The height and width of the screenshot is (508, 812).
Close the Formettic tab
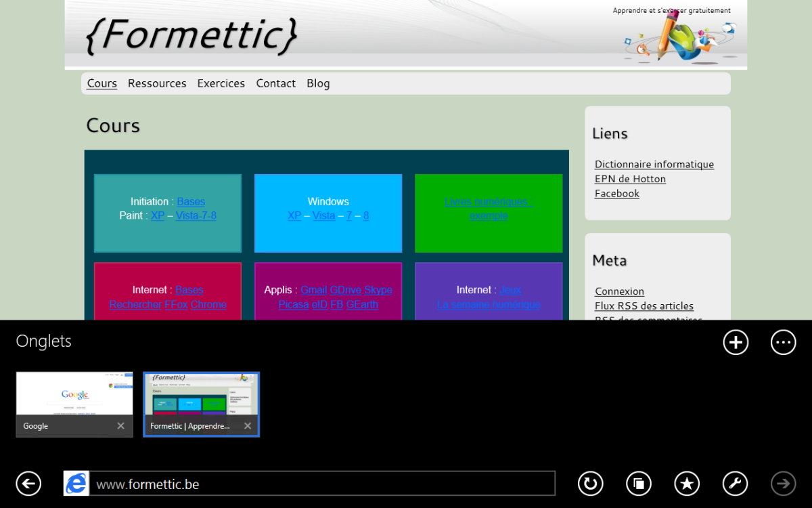[248, 426]
